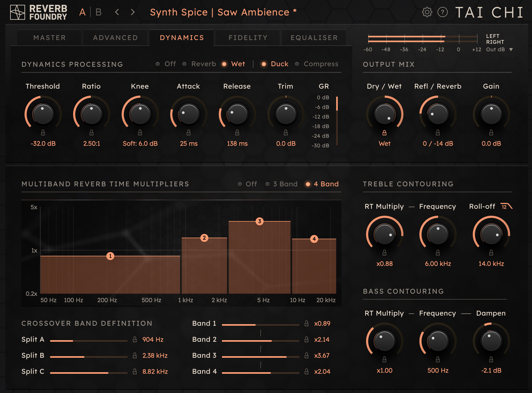The image size is (532, 393).
Task: Click the Reverb Foundry logo
Action: coord(38,12)
